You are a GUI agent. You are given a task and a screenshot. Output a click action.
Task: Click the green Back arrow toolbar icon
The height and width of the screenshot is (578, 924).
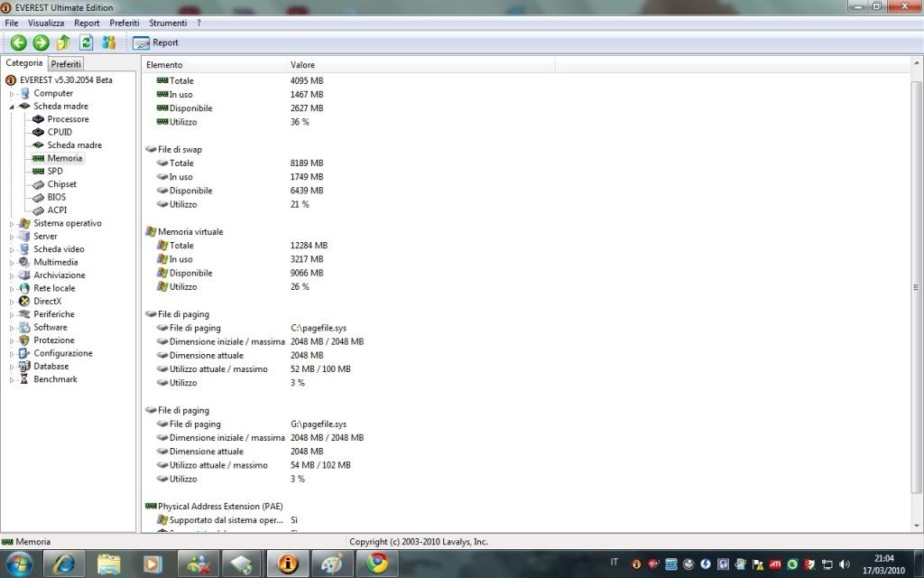pos(18,42)
